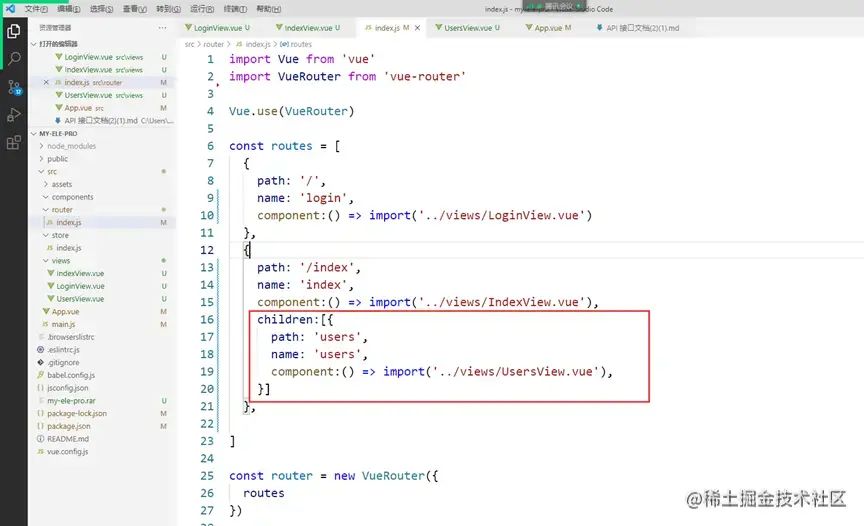Expand the public folder
864x526 pixels.
pos(41,159)
